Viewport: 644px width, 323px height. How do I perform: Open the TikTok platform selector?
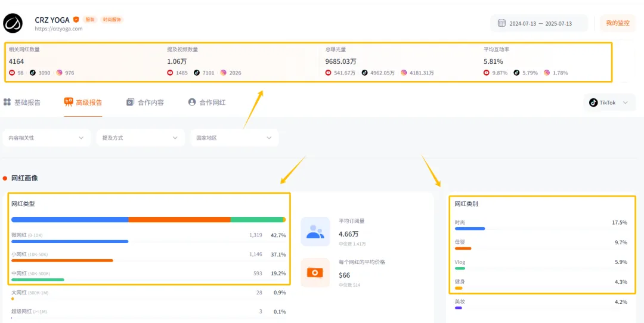point(609,103)
